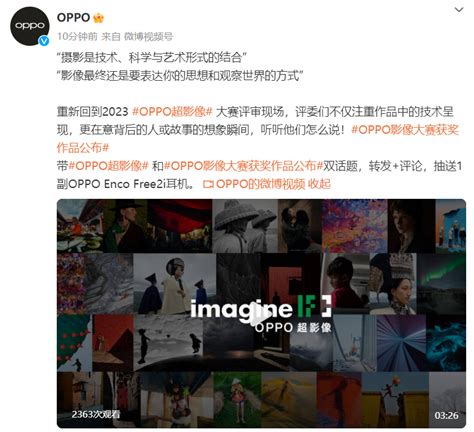
Task: Collapse the post text with 收起
Action: 319,184
